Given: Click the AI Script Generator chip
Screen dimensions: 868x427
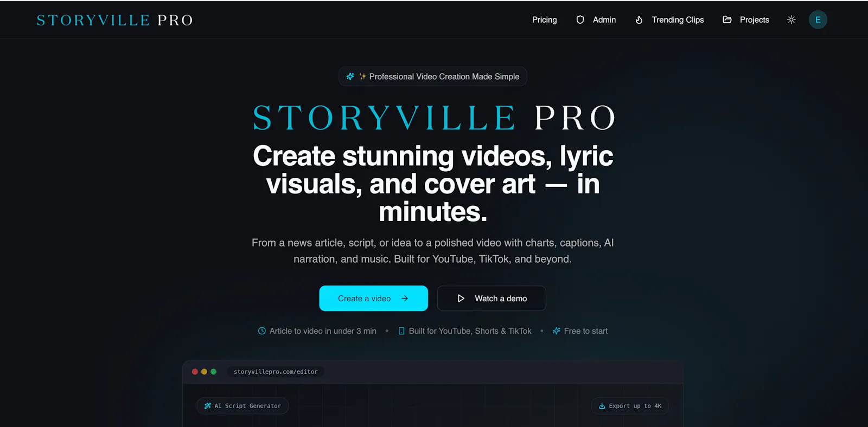Looking at the screenshot, I should point(242,406).
